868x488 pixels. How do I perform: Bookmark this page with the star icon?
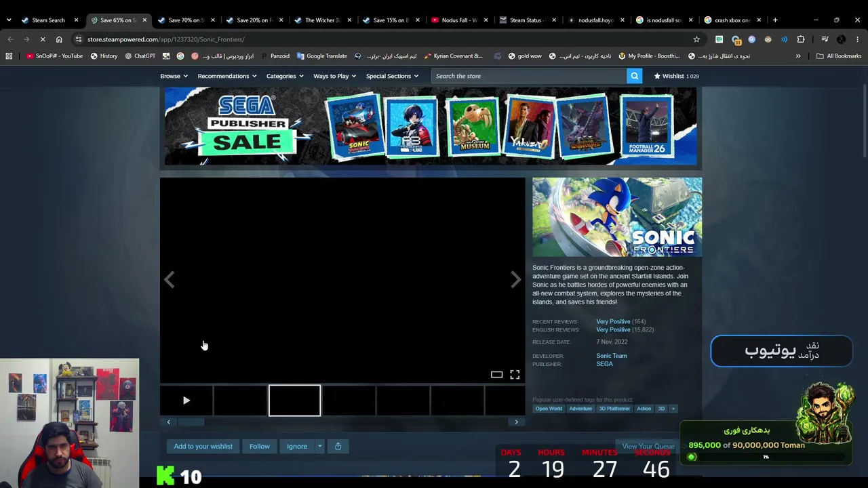(x=696, y=39)
